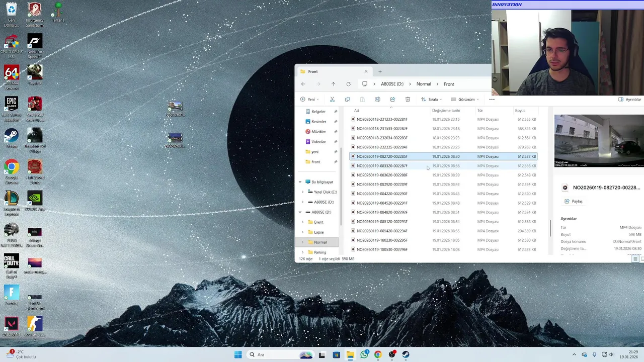The height and width of the screenshot is (362, 644).
Task: Click the Delete trash icon in Explorer toolbar
Action: 408,100
